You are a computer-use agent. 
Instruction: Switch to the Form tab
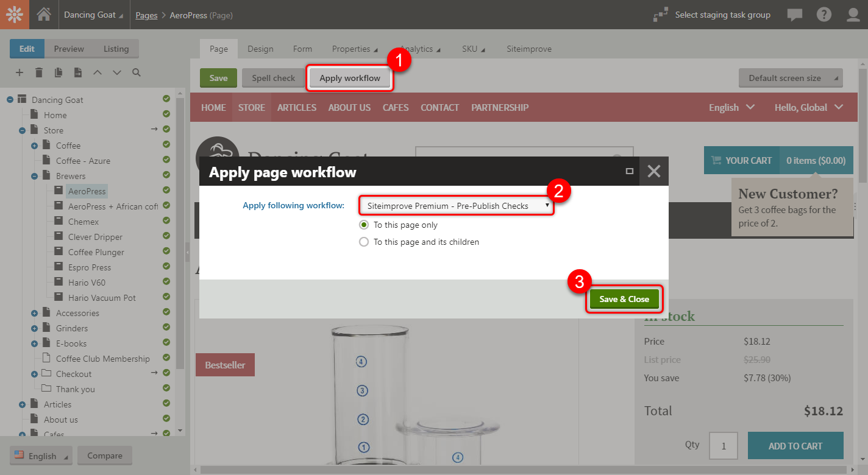pyautogui.click(x=302, y=49)
